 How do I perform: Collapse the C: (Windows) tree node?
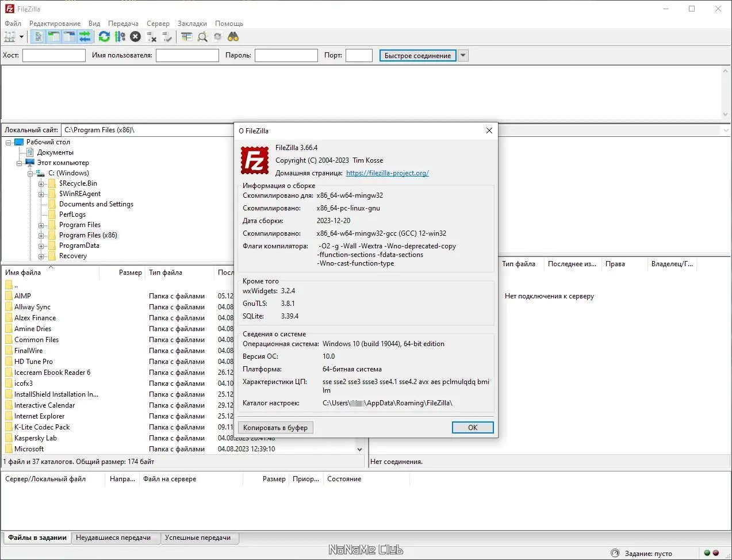(x=30, y=173)
